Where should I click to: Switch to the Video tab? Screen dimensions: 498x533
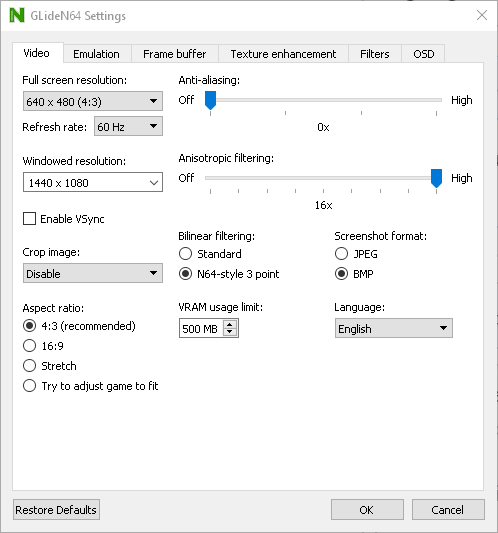coord(37,53)
